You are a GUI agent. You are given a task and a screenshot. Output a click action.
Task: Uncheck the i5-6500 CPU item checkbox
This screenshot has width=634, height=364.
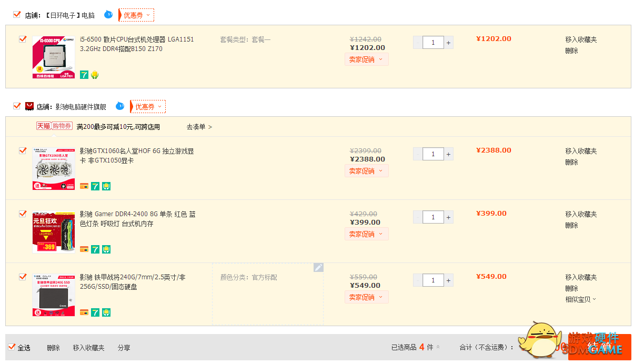tap(23, 39)
